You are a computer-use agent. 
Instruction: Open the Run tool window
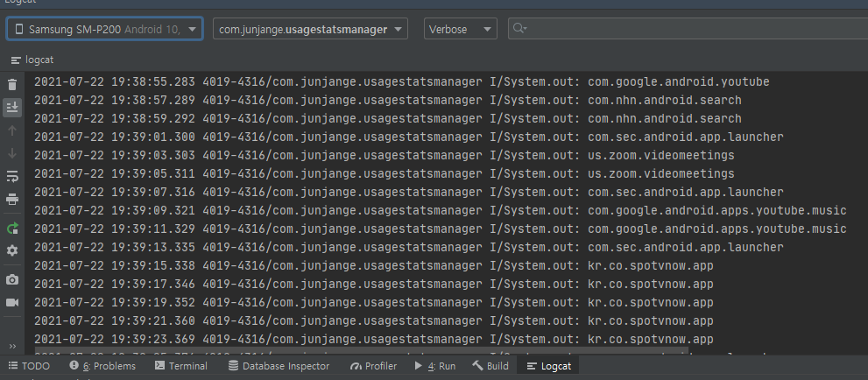[x=435, y=366]
